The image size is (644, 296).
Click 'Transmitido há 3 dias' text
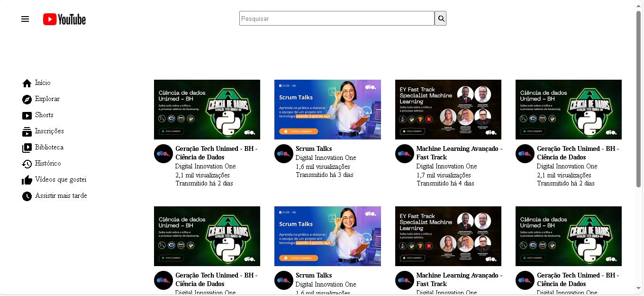pyautogui.click(x=325, y=175)
